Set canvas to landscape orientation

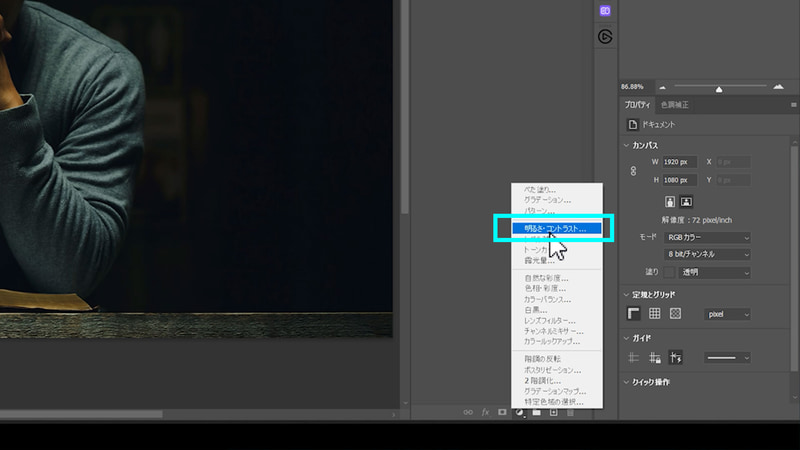(x=686, y=202)
